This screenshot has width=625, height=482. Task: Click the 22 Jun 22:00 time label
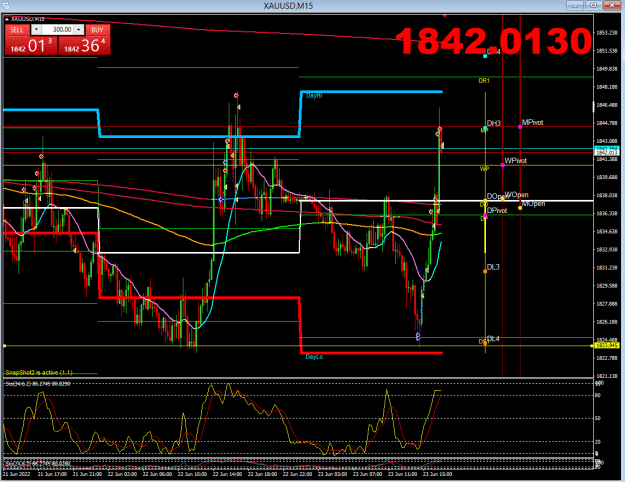(297, 474)
